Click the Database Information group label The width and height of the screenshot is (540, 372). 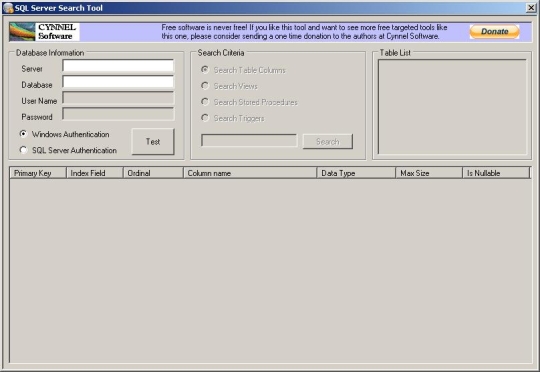tap(50, 53)
